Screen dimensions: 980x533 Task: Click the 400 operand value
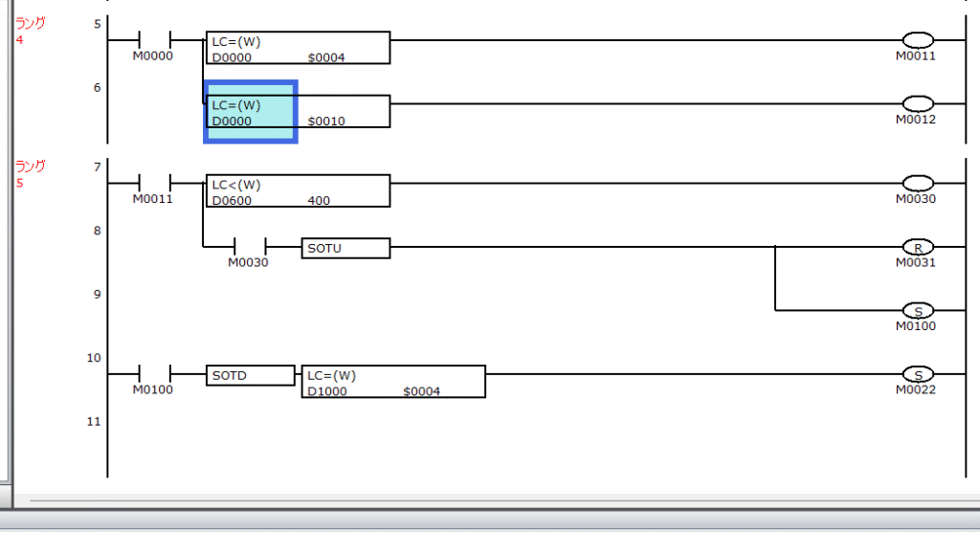(319, 201)
